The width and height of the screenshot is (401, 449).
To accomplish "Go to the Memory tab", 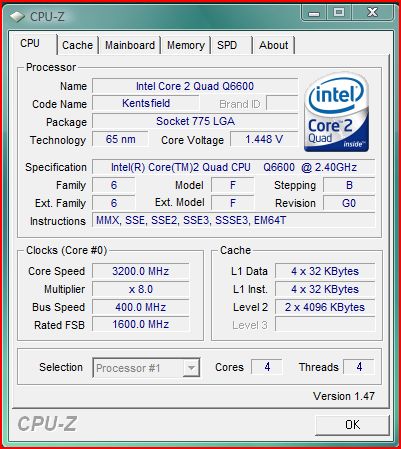I will point(186,45).
